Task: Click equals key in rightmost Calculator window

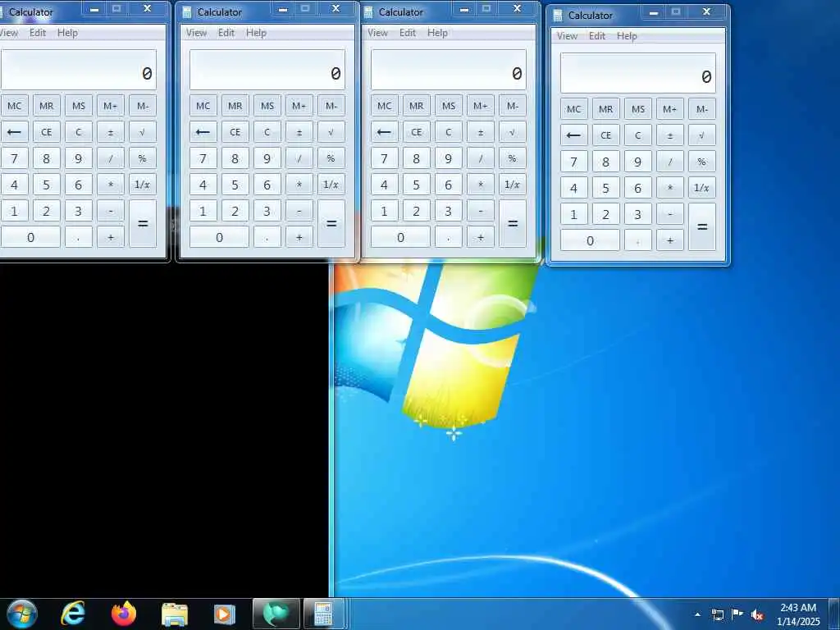Action: click(702, 227)
